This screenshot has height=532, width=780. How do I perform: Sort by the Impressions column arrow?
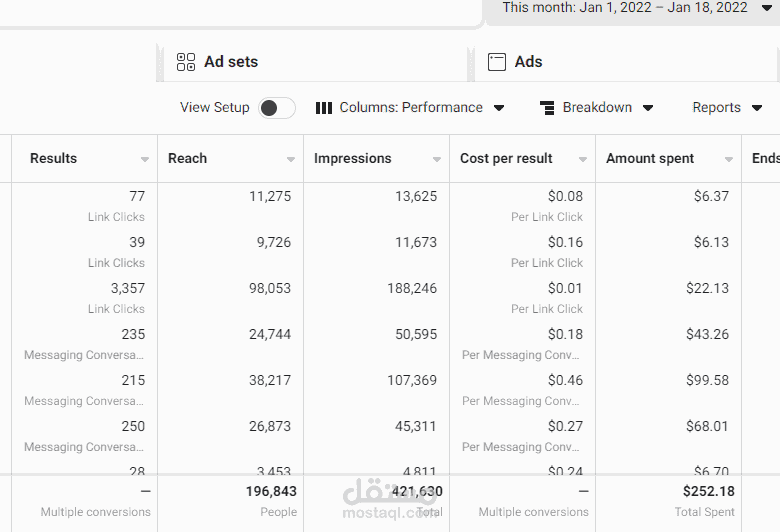[437, 160]
